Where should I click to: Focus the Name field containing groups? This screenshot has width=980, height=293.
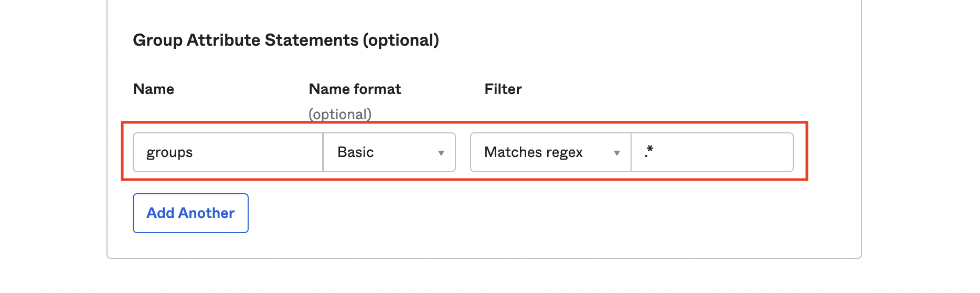click(x=228, y=152)
